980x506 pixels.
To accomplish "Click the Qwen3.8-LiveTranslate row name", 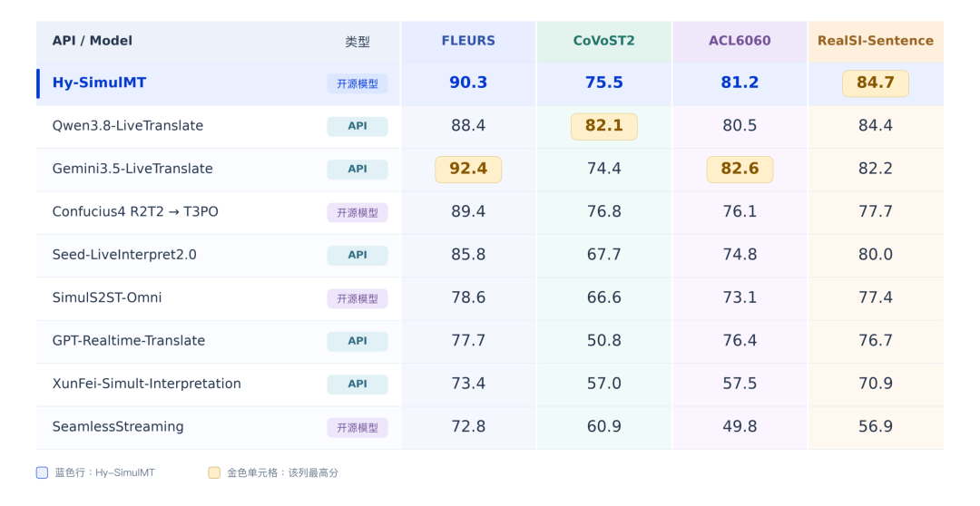I will 128,125.
